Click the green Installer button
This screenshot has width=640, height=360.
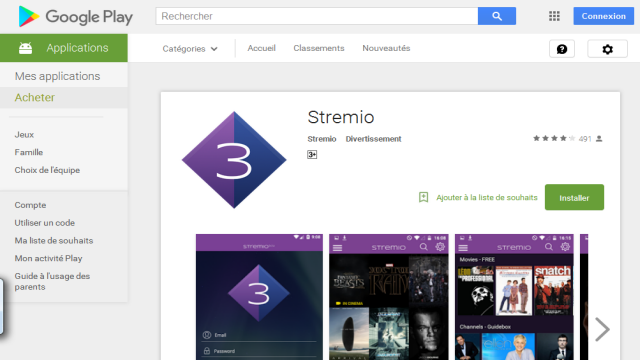(x=574, y=198)
